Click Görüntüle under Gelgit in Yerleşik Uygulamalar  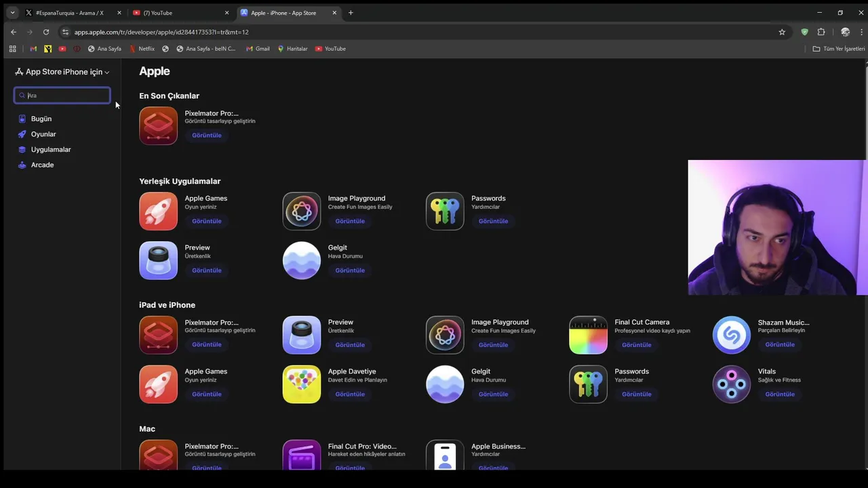(x=350, y=270)
